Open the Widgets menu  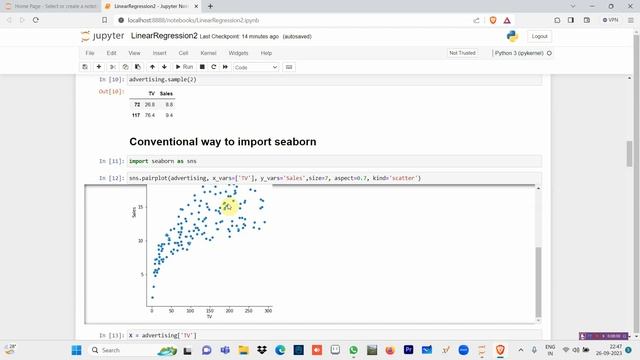[238, 53]
